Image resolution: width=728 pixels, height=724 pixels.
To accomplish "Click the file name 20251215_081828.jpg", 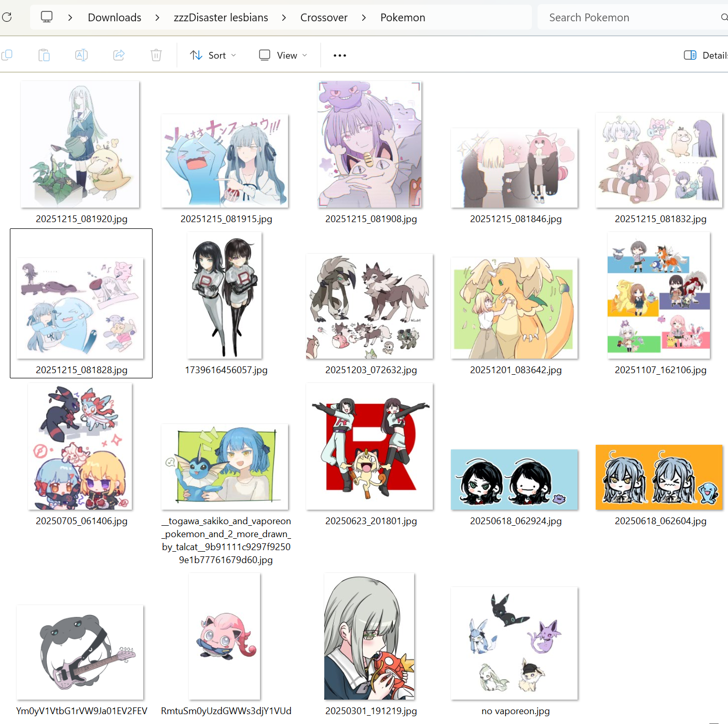I will [81, 370].
